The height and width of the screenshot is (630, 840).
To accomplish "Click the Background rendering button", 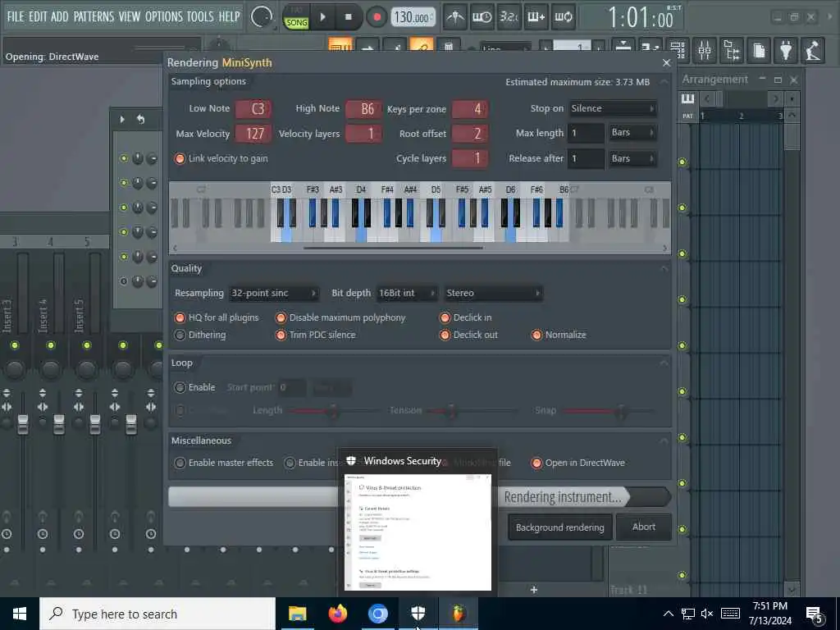I will pos(559,527).
